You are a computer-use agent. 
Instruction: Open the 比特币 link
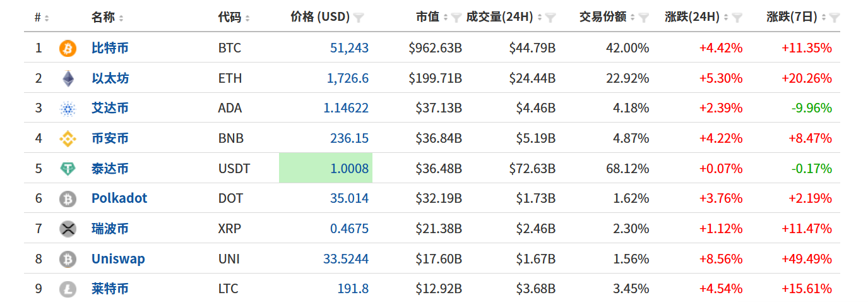click(x=110, y=48)
